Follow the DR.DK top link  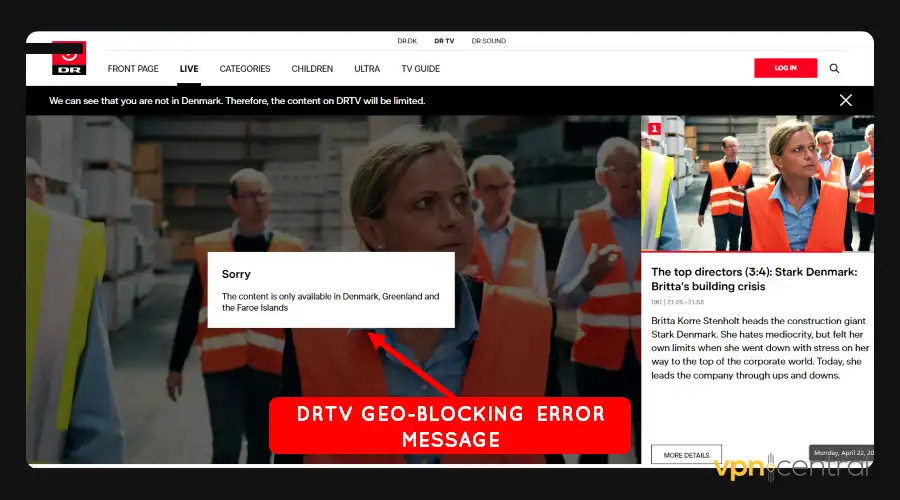coord(407,41)
